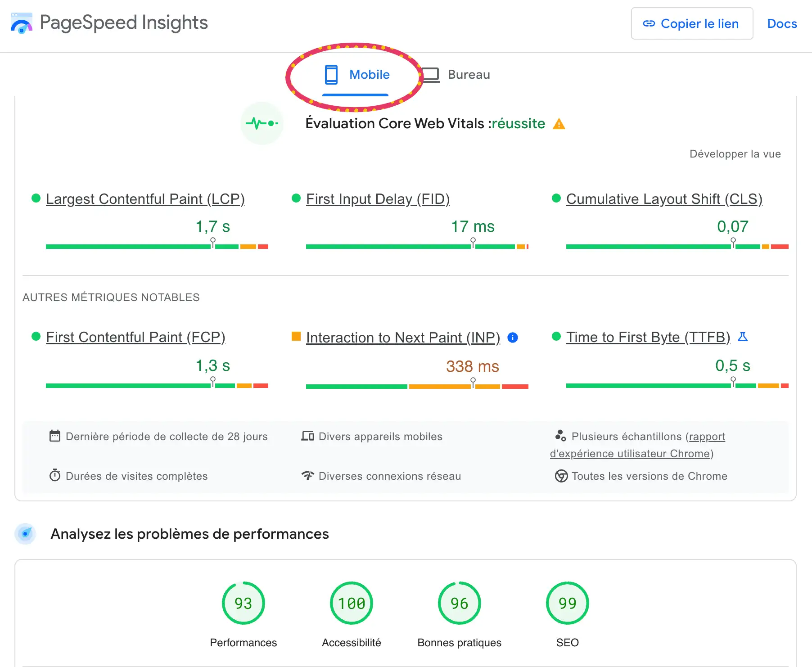
Task: Click the LCP distribution bar
Action: tap(157, 247)
